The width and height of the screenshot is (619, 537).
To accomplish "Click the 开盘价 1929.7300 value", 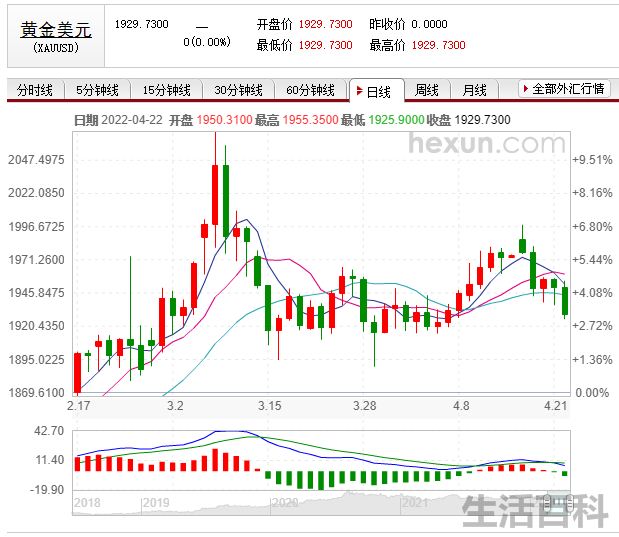I will point(325,24).
